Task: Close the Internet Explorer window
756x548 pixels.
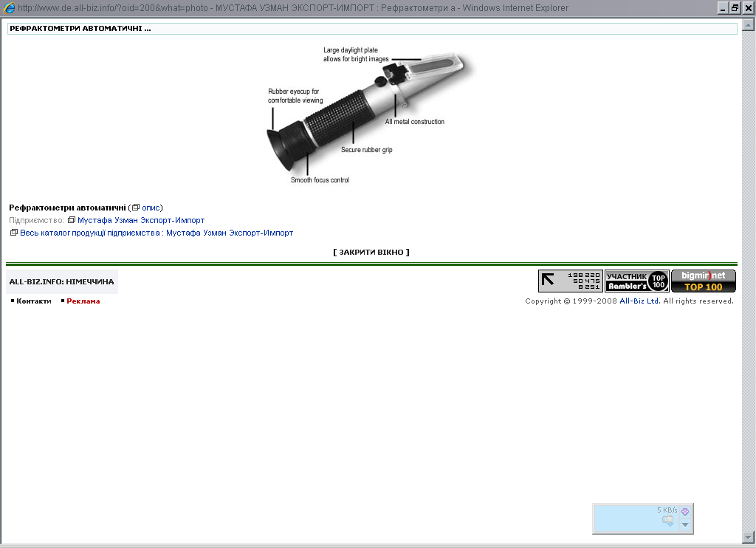Action: pos(749,8)
